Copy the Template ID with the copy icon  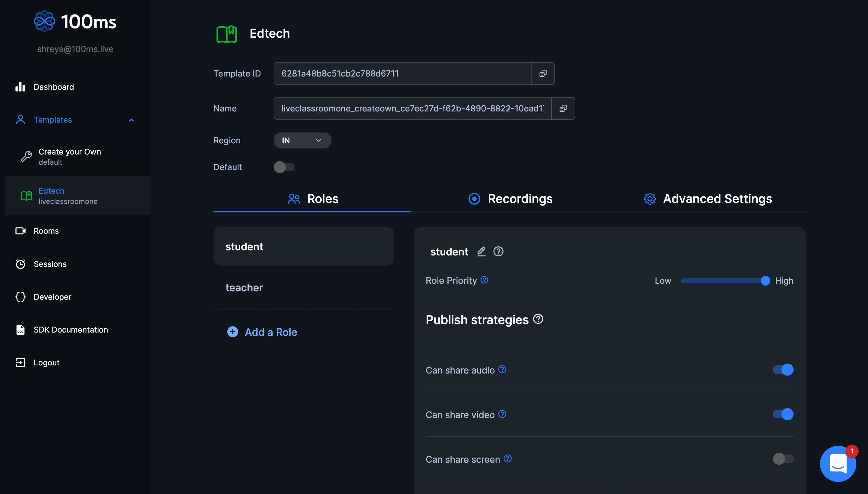[543, 73]
